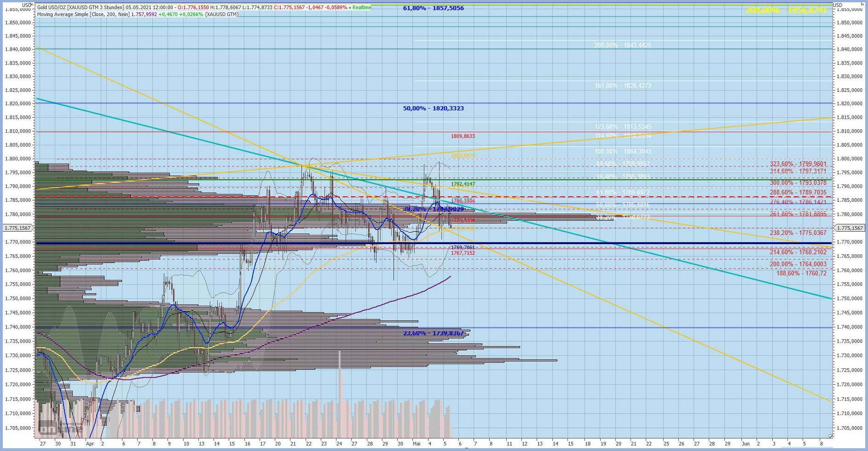Click the USD header above left price axis

click(26, 5)
